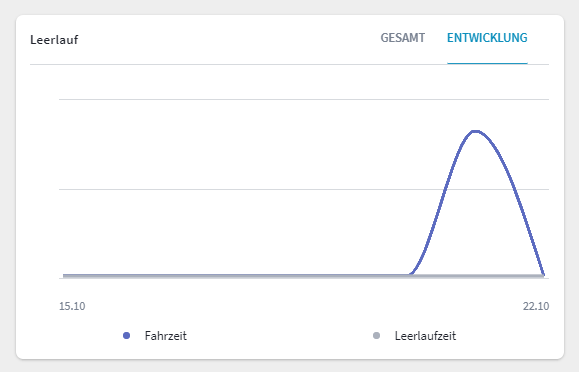Screen dimensions: 579x372
Task: Select the ENTWICKLUNG tab
Action: 487,38
